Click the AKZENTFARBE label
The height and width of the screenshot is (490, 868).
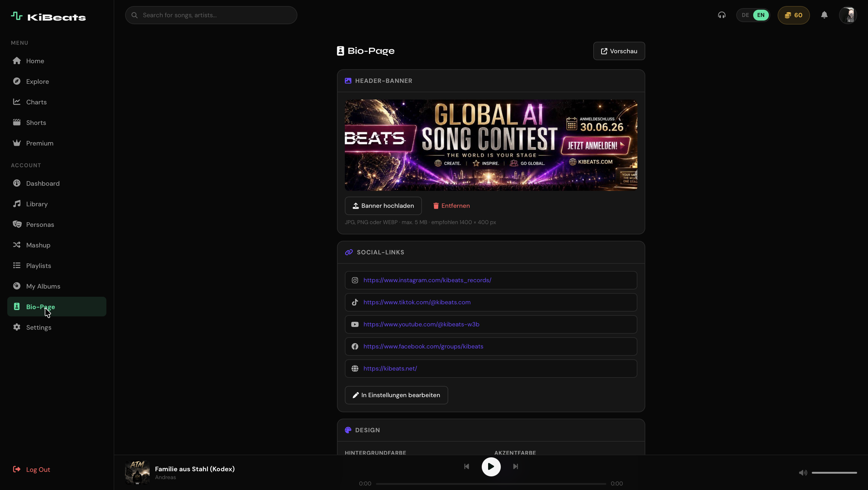(515, 452)
